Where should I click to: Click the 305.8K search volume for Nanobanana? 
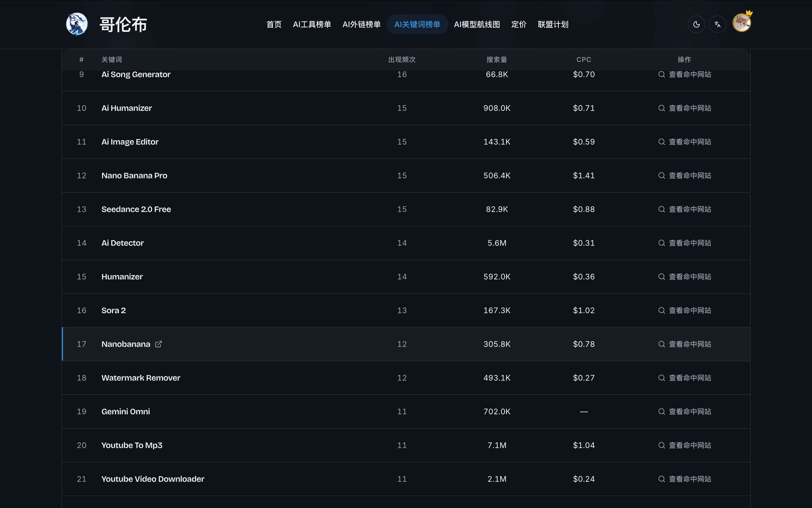497,344
